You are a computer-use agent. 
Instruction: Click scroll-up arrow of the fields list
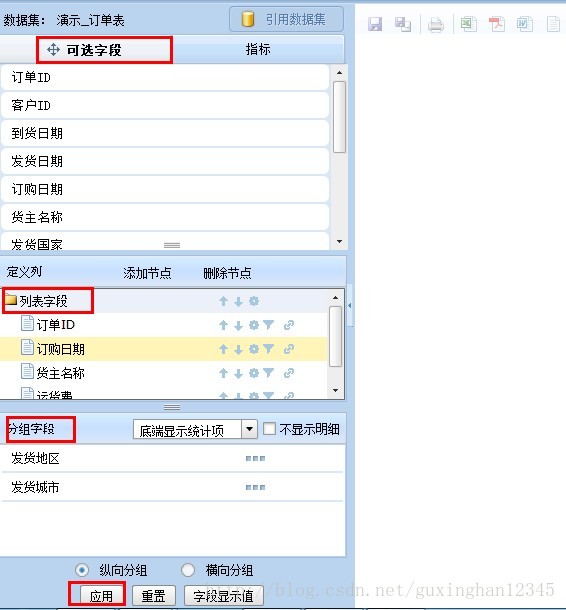[x=339, y=73]
